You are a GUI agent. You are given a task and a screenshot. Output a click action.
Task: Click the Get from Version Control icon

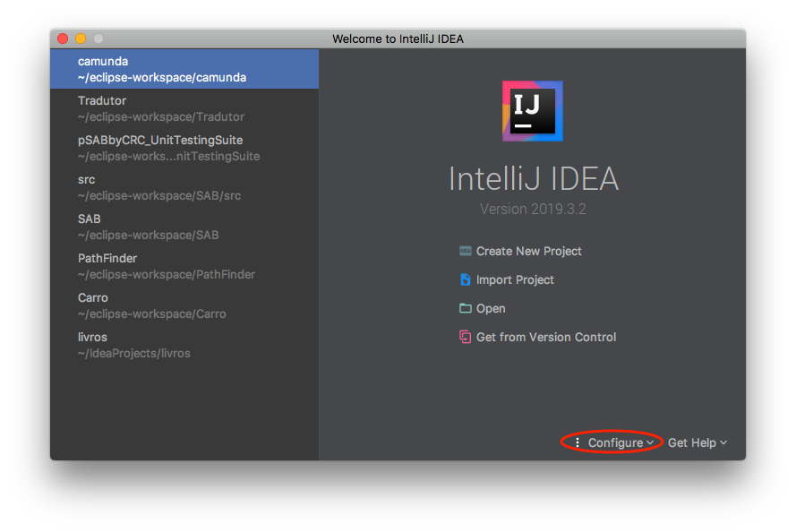coord(465,338)
